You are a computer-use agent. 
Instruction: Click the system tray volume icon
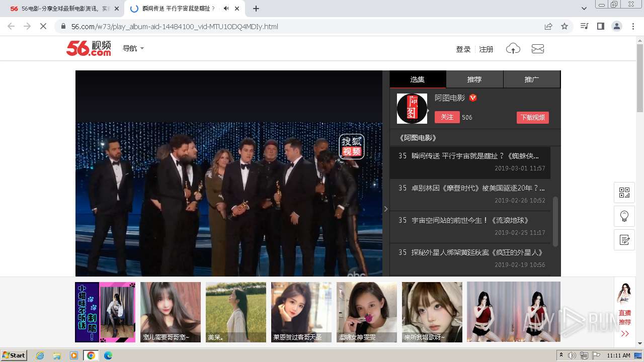tap(572, 355)
